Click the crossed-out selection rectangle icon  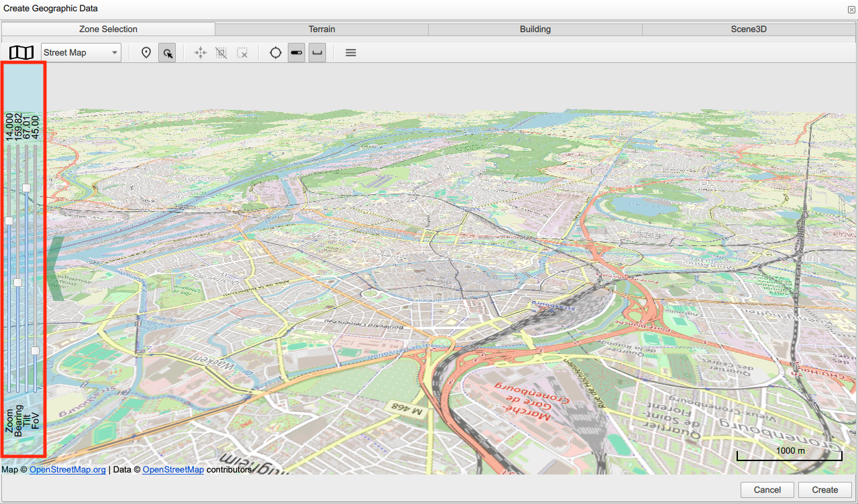click(x=221, y=52)
